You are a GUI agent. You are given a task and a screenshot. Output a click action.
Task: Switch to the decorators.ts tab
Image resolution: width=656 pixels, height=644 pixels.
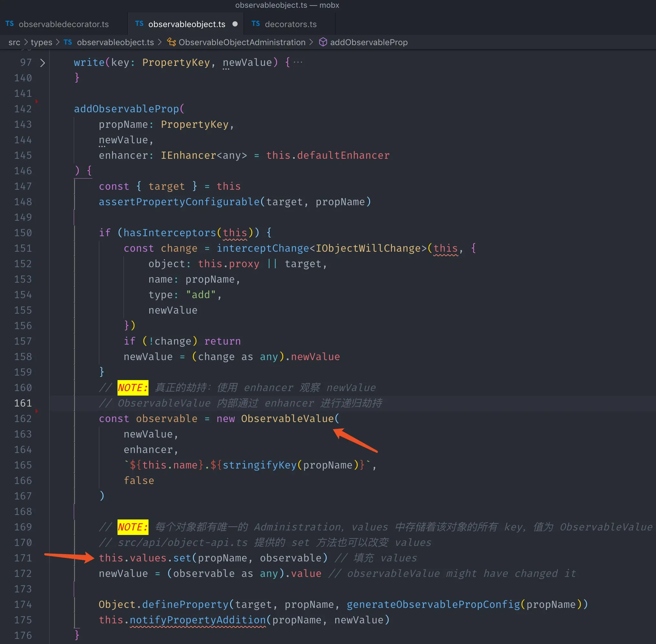pyautogui.click(x=291, y=24)
